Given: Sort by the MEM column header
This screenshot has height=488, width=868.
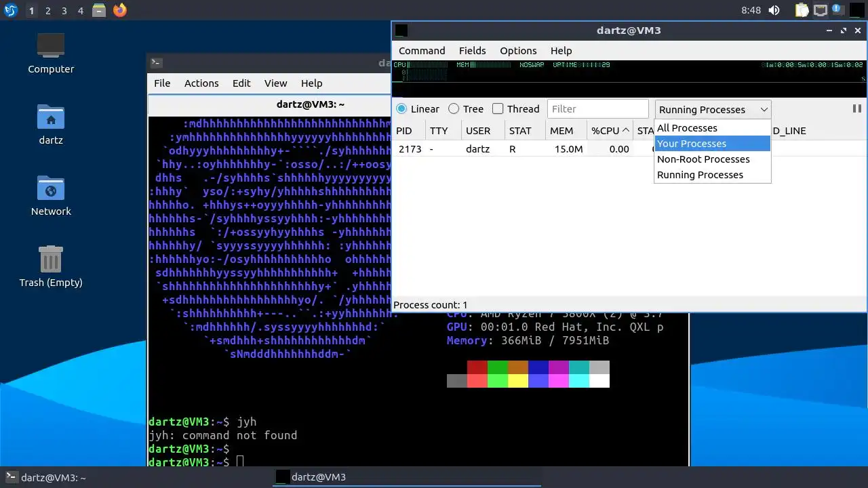Looking at the screenshot, I should tap(566, 131).
